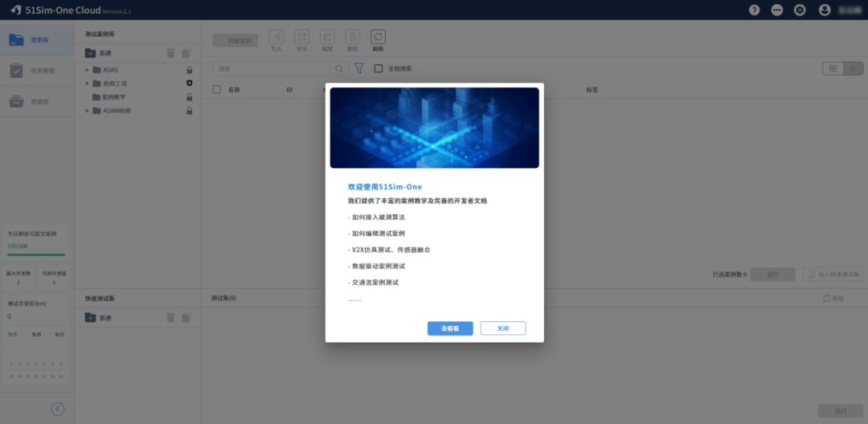Image resolution: width=868 pixels, height=424 pixels.
Task: Expand the ASAM样例 folder
Action: click(x=87, y=111)
